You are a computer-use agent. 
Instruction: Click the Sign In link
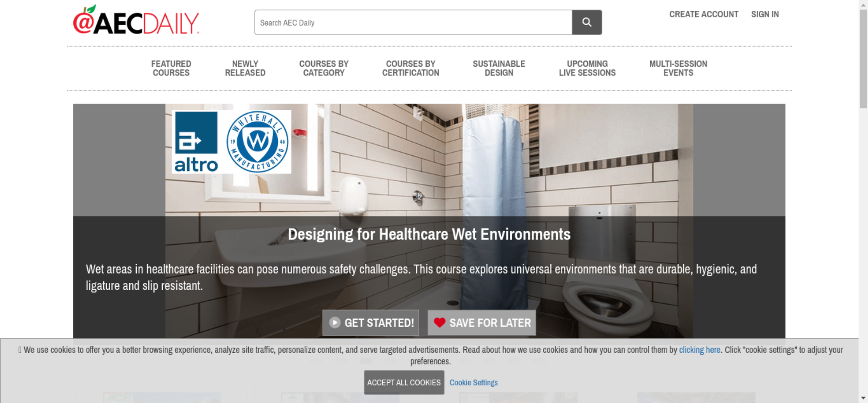click(765, 14)
